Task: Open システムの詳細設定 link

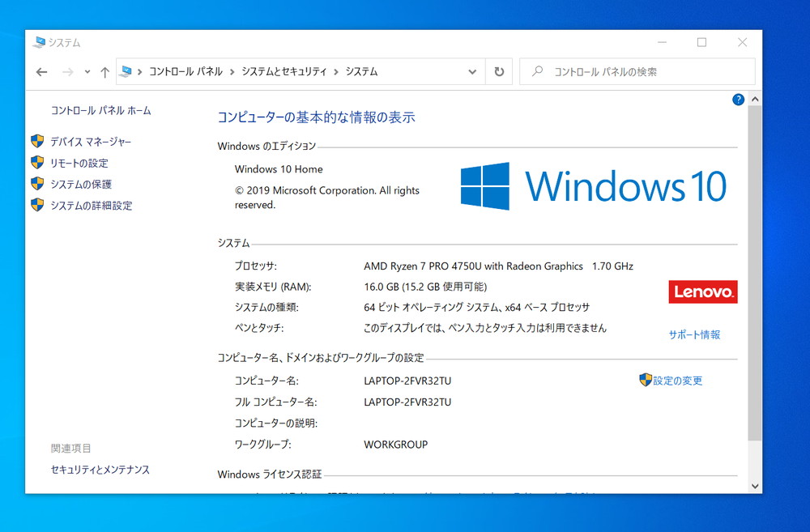Action: (92, 206)
